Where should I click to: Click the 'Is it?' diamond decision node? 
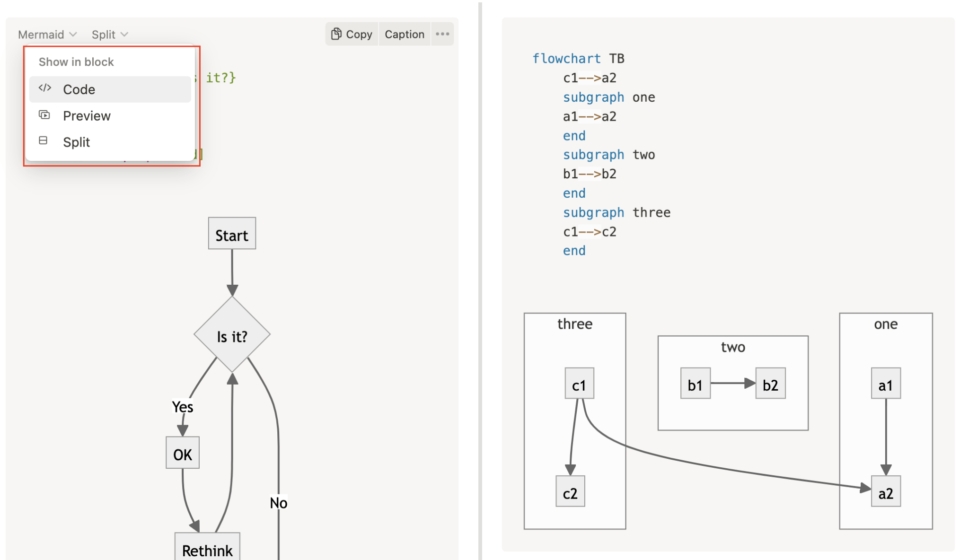232,335
